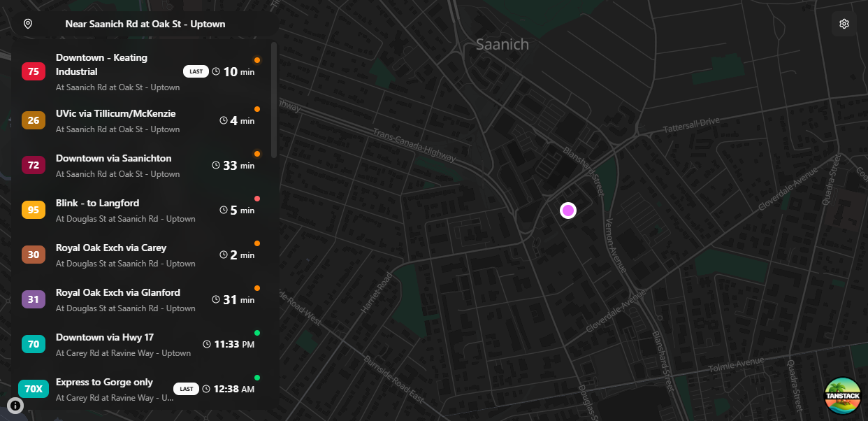Click the LAST tag on Express to Gorge
The height and width of the screenshot is (421, 868).
186,389
